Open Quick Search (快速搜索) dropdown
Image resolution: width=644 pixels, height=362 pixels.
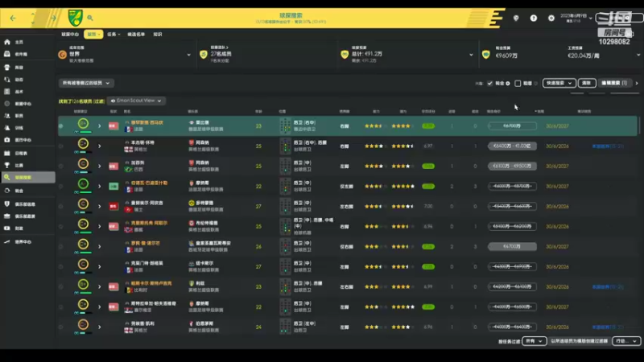559,83
